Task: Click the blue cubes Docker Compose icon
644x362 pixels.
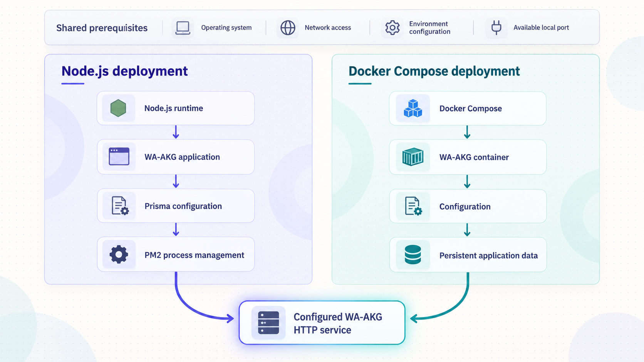Action: click(413, 108)
